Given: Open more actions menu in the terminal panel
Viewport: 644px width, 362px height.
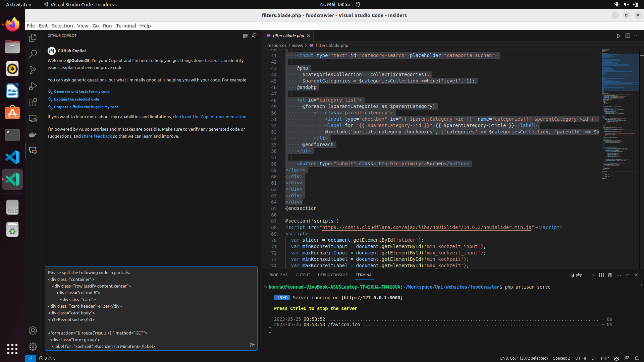Looking at the screenshot, I should point(619,275).
